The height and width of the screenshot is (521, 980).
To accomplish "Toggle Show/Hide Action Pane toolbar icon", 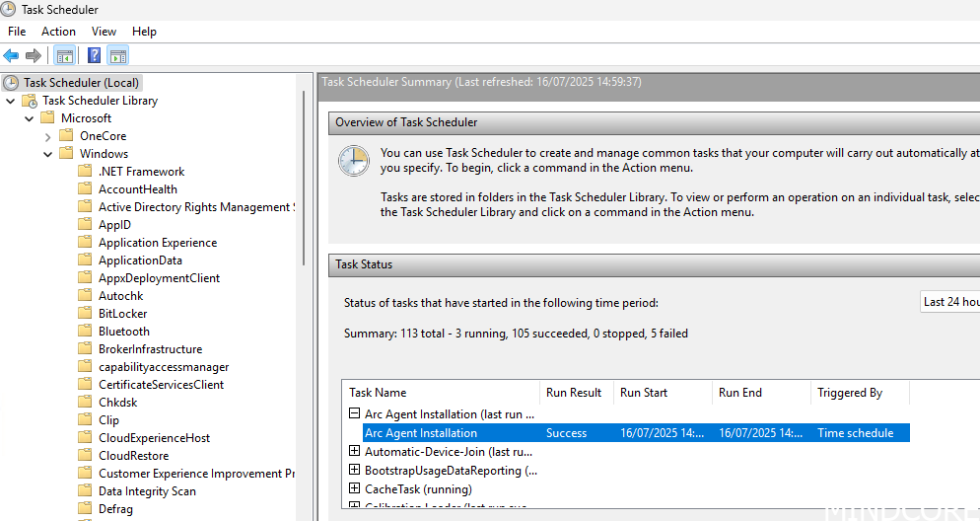I will (117, 55).
